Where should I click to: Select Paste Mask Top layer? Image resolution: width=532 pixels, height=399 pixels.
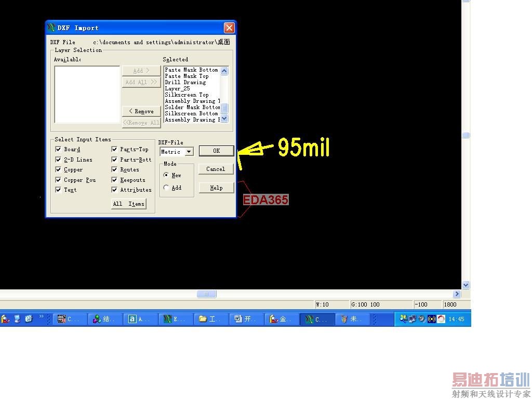click(x=187, y=76)
